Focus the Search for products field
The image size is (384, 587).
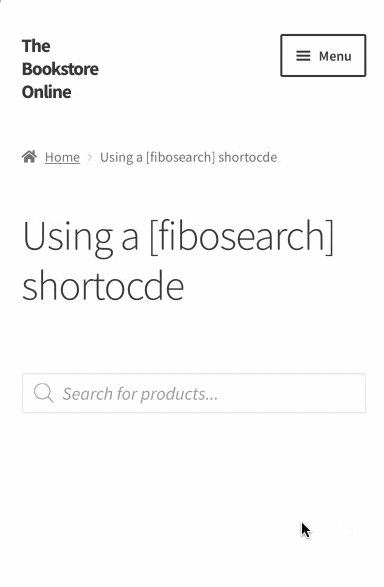pyautogui.click(x=194, y=393)
